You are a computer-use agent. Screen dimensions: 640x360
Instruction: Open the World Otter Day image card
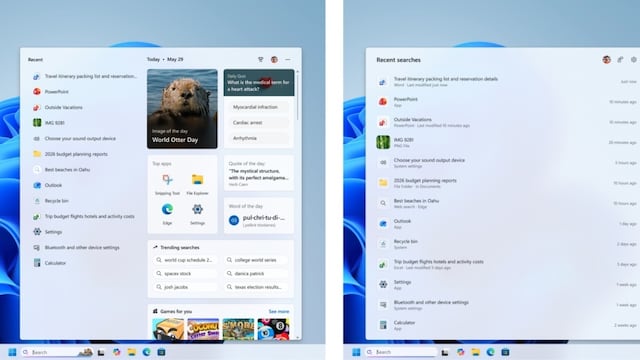click(x=182, y=109)
